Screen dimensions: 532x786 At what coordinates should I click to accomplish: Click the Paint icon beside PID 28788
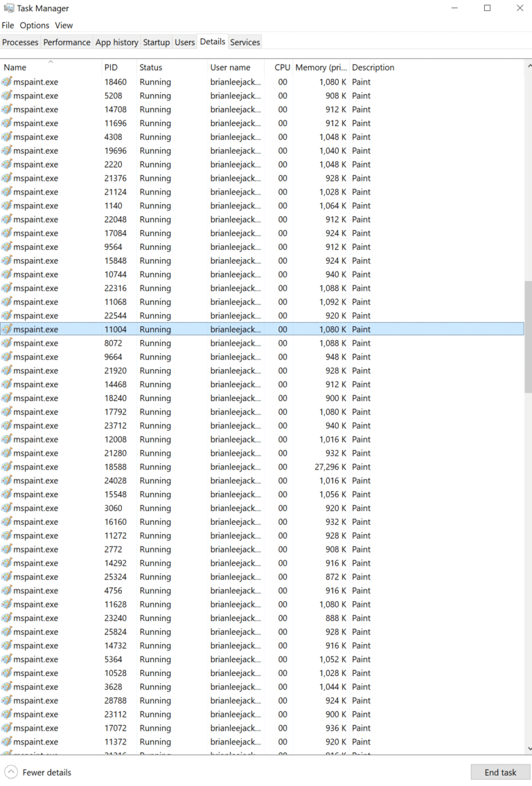click(7, 701)
